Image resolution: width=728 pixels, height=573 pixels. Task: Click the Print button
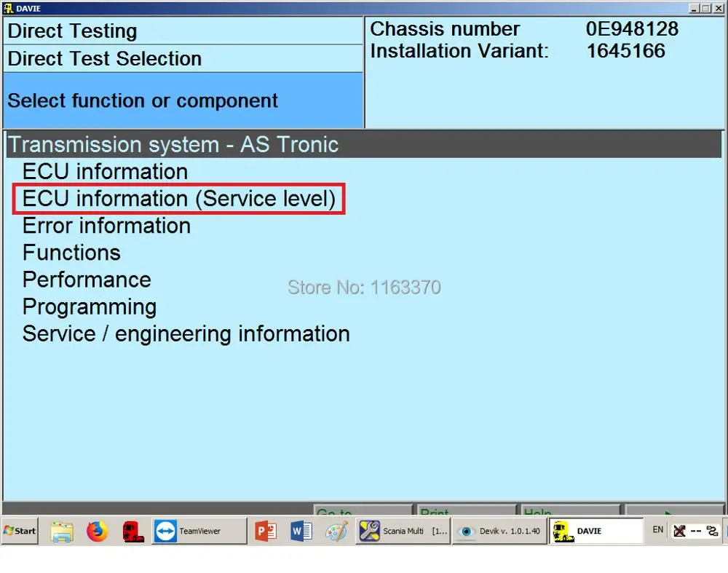467,510
